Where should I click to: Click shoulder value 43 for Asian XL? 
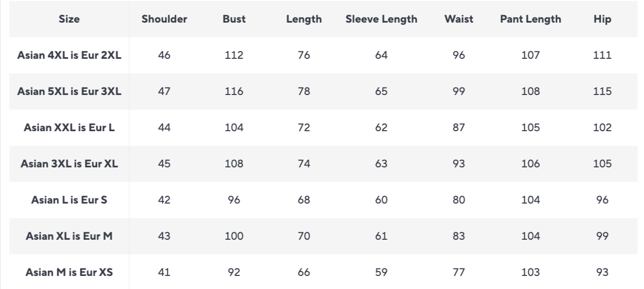(x=164, y=236)
